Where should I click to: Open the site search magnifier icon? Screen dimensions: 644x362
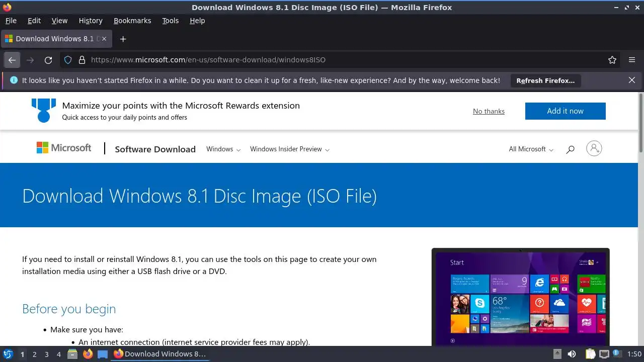click(570, 149)
